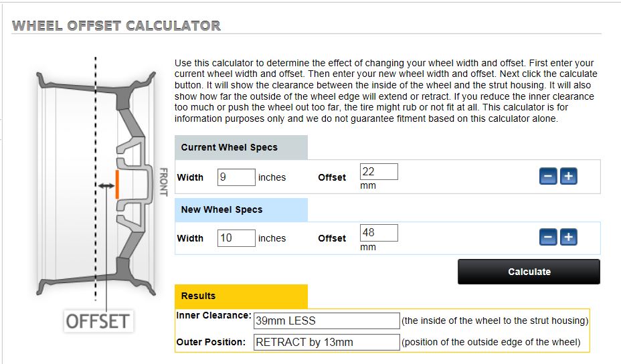The image size is (621, 364).
Task: Click the new wheel Width input
Action: 236,238
